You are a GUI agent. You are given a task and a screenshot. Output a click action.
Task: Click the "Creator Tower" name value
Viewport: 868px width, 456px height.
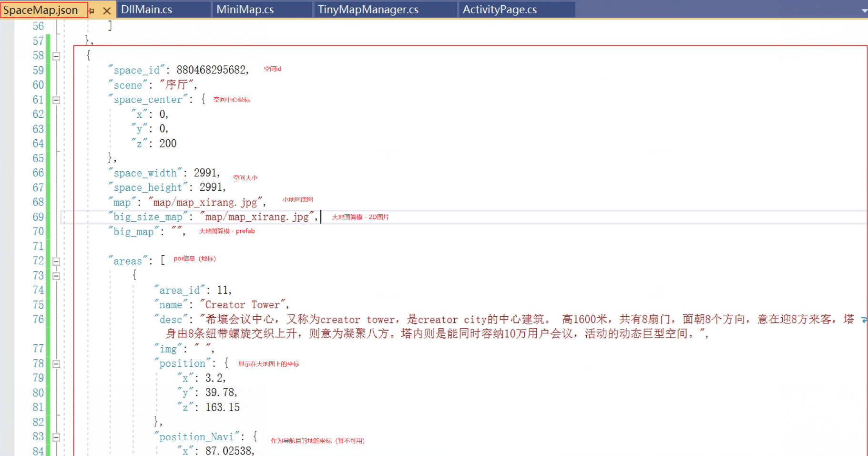[243, 305]
